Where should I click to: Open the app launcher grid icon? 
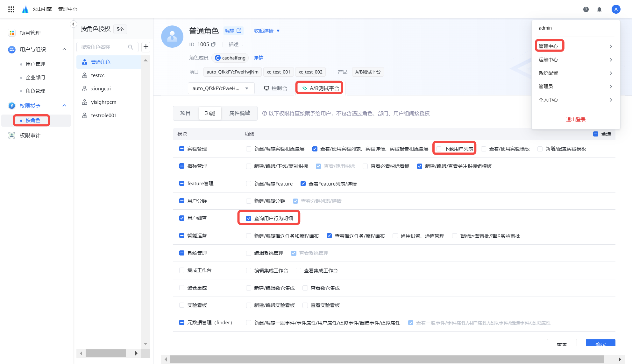(11, 9)
